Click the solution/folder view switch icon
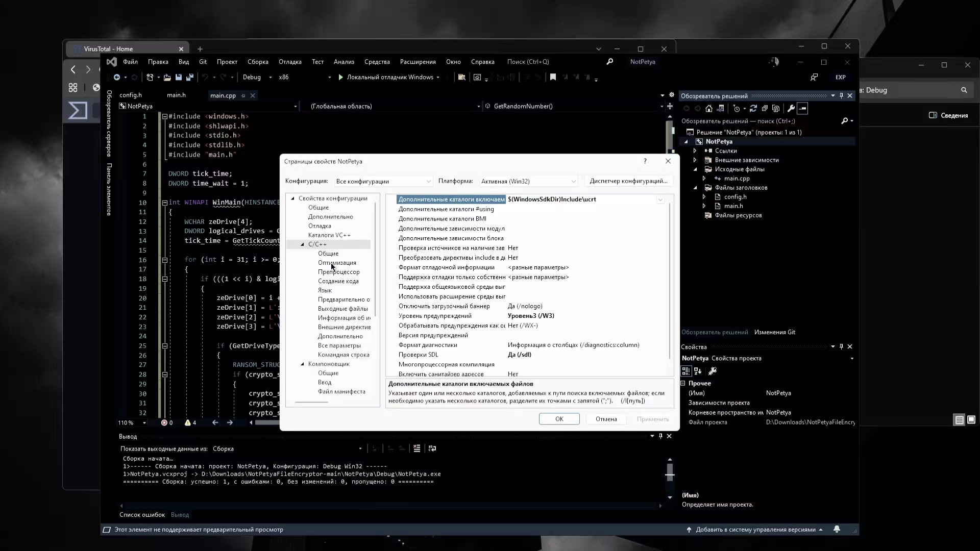The image size is (980, 551). pos(720,109)
